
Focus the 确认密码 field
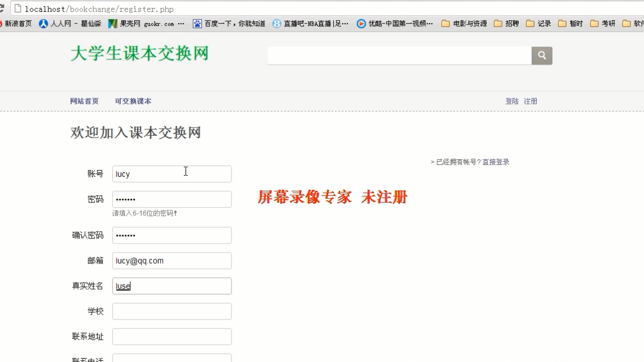172,235
